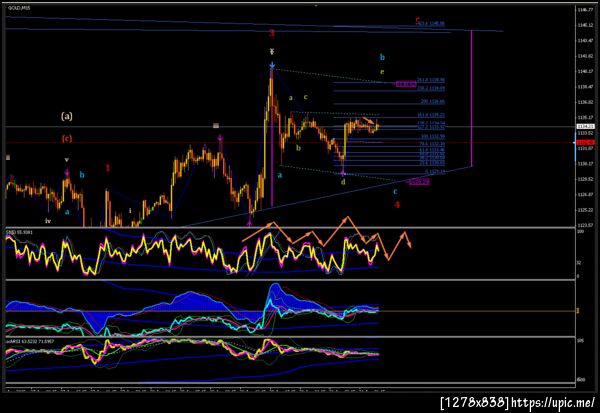Click the blue down-arrow marker at the peak

click(x=272, y=65)
